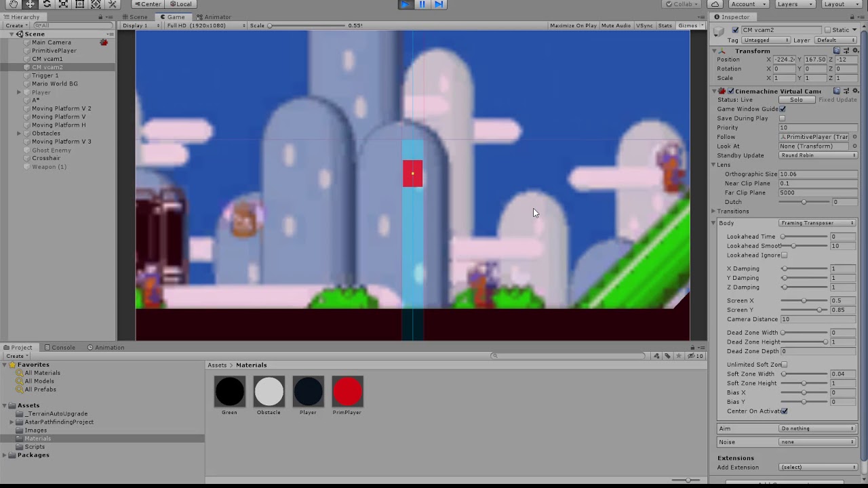868x488 pixels.
Task: Select the Obstacle material thumbnail
Action: 269,392
